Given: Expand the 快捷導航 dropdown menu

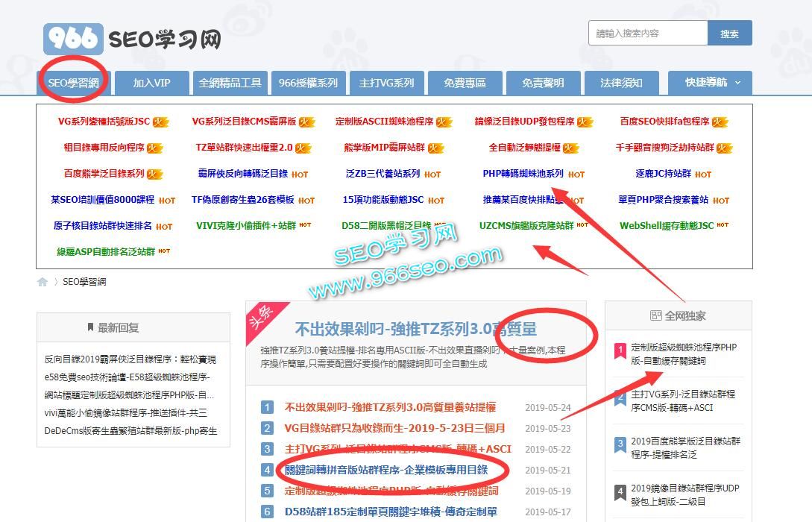Looking at the screenshot, I should [x=710, y=82].
